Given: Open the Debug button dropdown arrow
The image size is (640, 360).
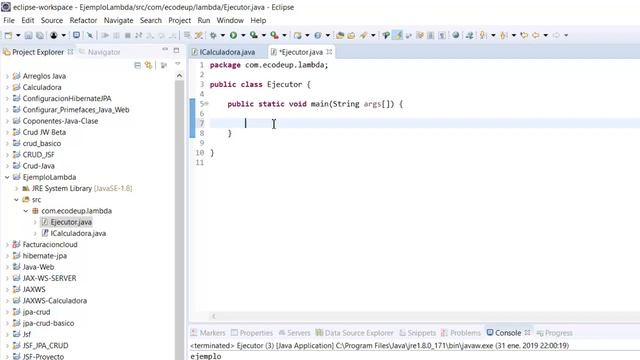Looking at the screenshot, I should tap(223, 36).
